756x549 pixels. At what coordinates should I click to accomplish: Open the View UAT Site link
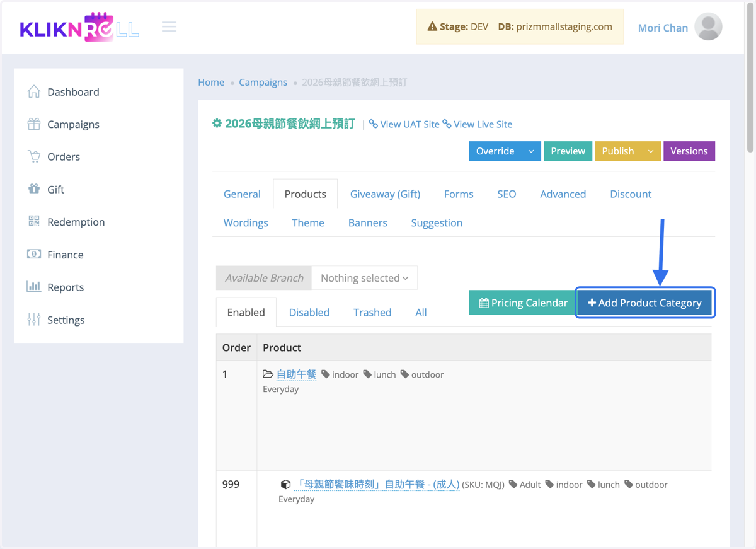click(409, 124)
